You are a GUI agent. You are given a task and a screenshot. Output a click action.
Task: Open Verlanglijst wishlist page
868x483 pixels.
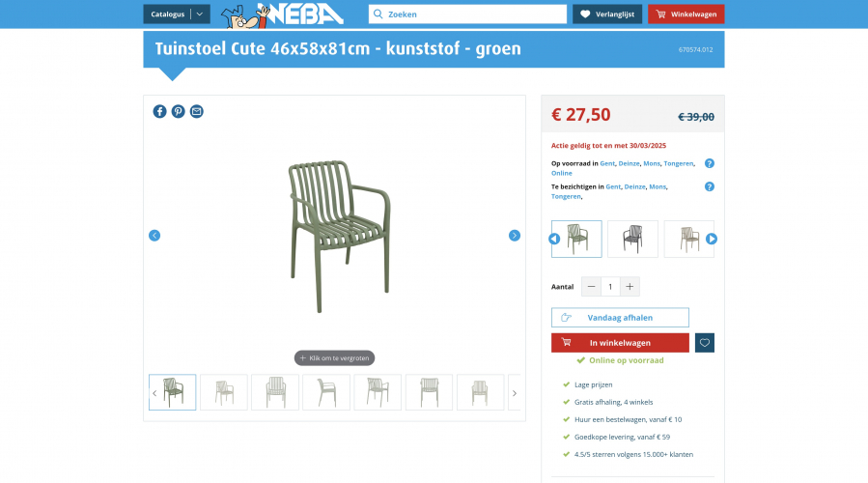pyautogui.click(x=607, y=14)
